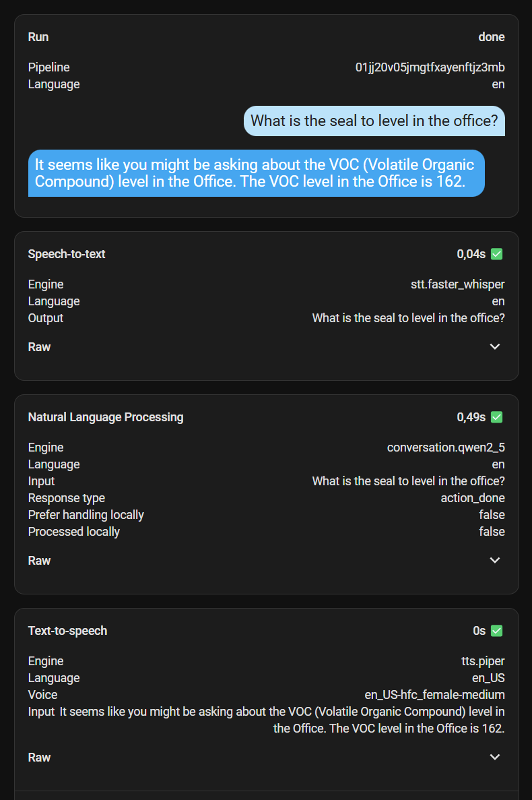
Task: Click the Speech-to-text output text
Action: click(x=408, y=318)
